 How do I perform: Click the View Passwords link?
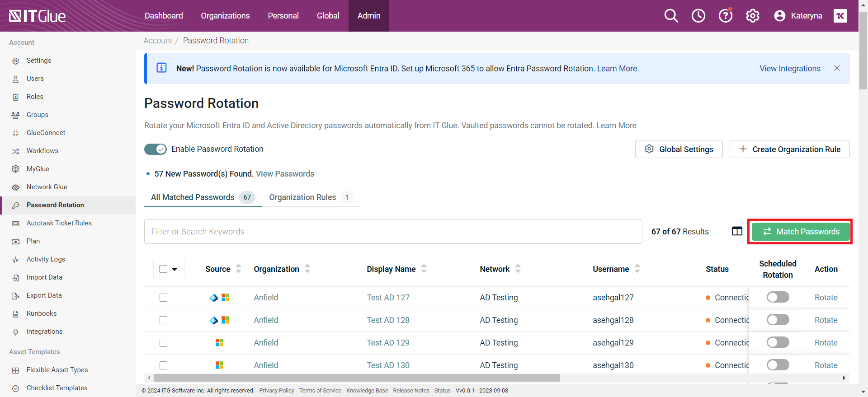pyautogui.click(x=285, y=174)
